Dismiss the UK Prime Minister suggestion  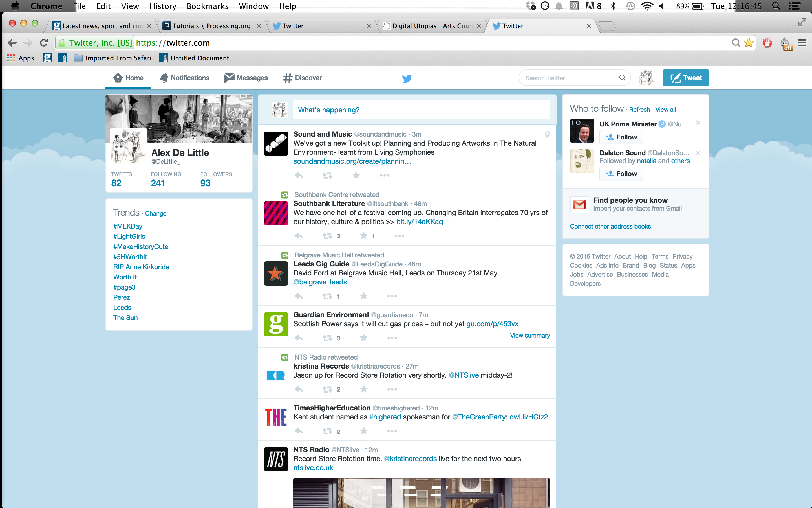(698, 123)
